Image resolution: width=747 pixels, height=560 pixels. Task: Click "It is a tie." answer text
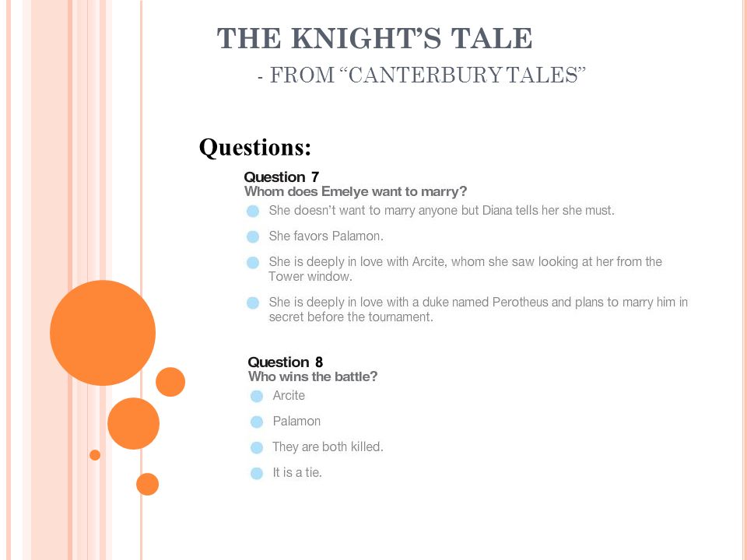297,472
